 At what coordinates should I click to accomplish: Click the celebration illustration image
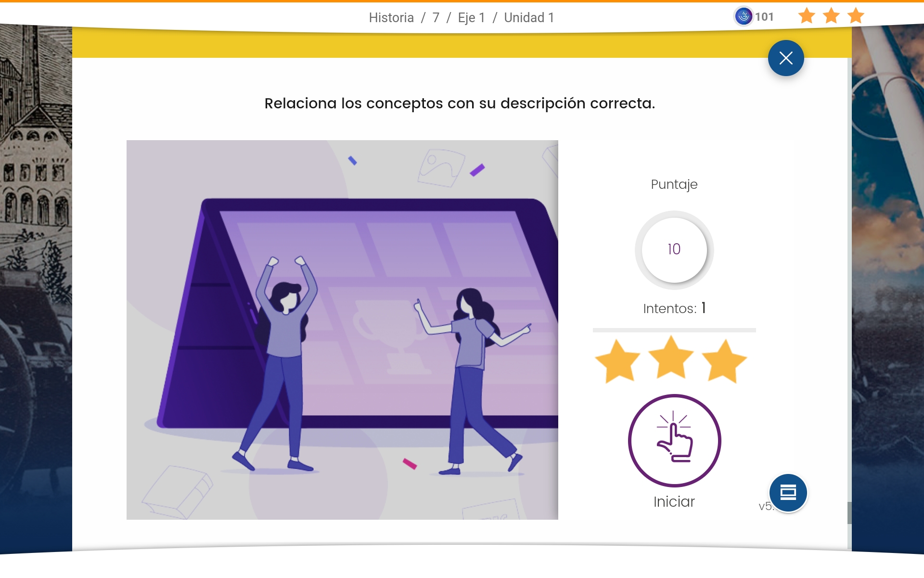tap(342, 329)
